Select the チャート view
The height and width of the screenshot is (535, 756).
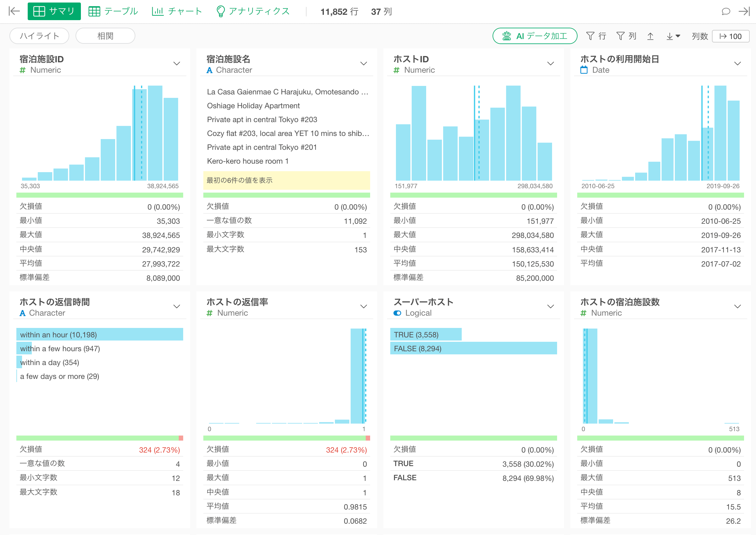point(177,12)
